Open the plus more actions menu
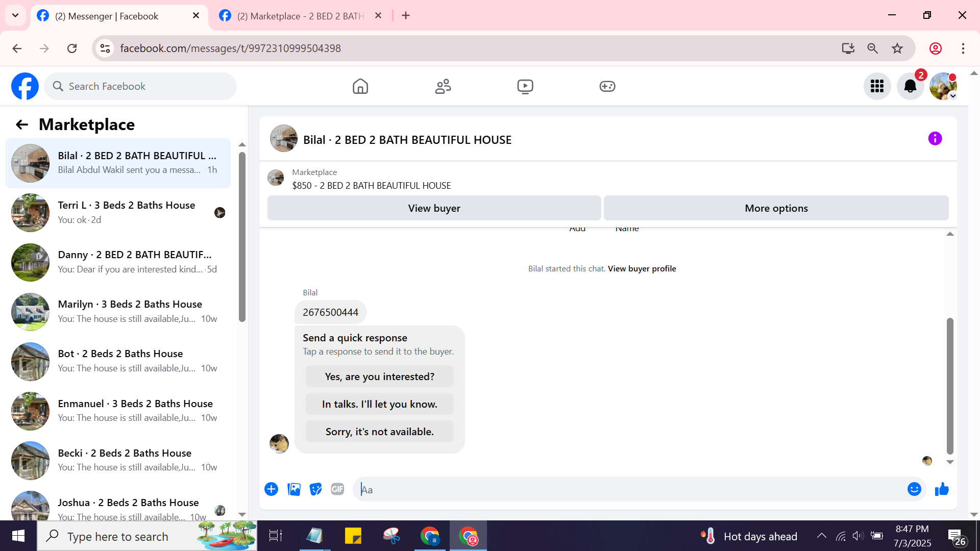The width and height of the screenshot is (980, 551). pyautogui.click(x=271, y=489)
